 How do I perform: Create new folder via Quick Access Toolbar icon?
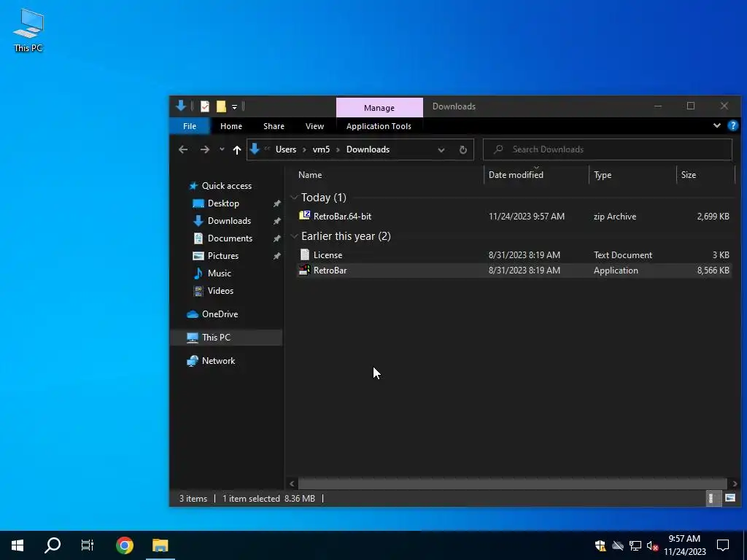(x=221, y=106)
